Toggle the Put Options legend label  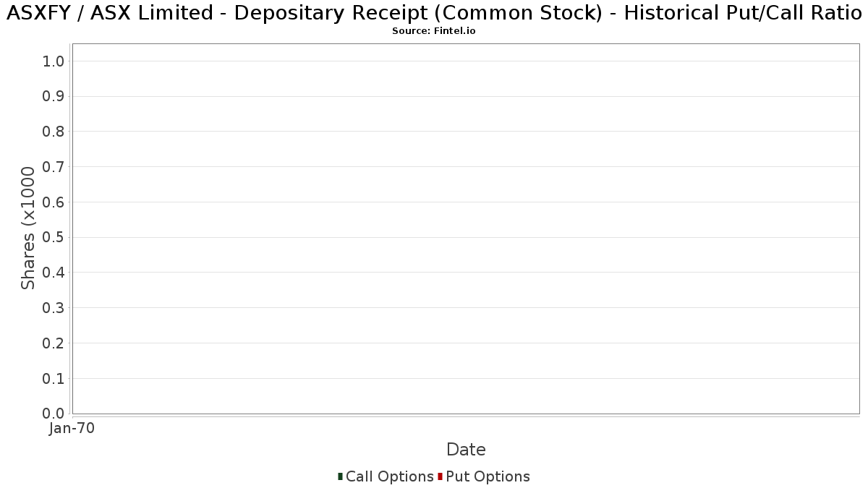488,476
